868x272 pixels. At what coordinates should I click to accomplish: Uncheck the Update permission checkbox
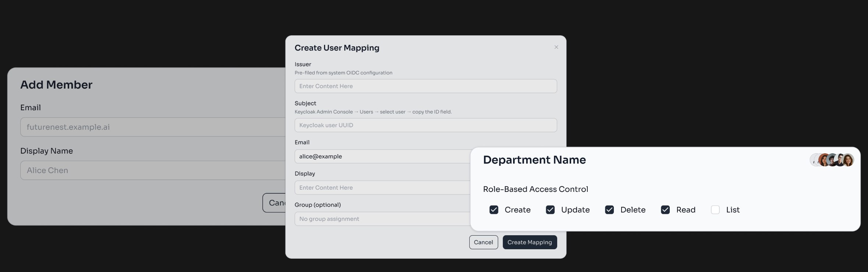(550, 210)
